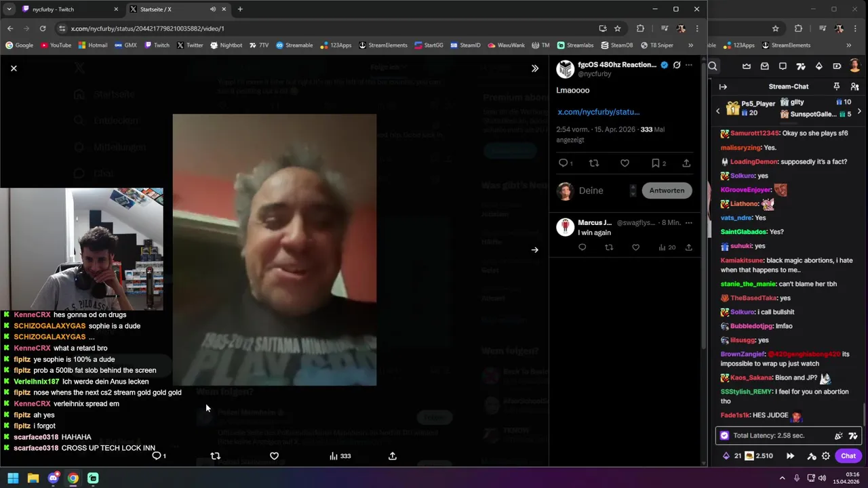Open Twitch notifications inbox icon
The width and height of the screenshot is (868, 488).
(765, 66)
